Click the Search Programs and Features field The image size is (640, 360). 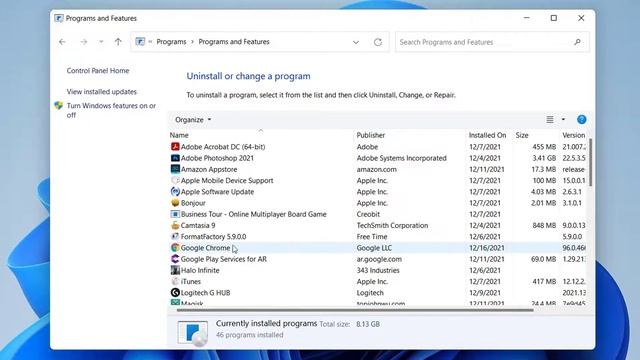pos(492,42)
